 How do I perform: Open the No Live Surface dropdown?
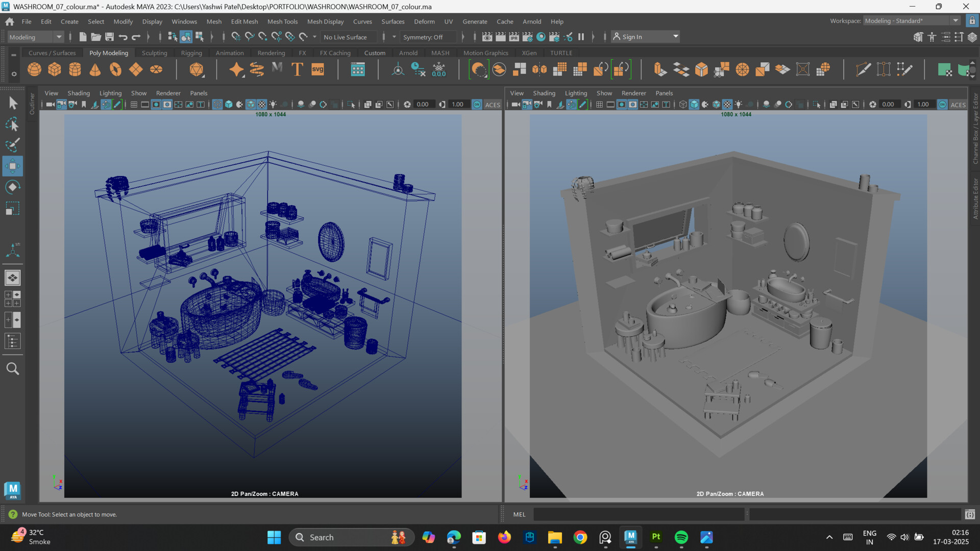pos(349,37)
